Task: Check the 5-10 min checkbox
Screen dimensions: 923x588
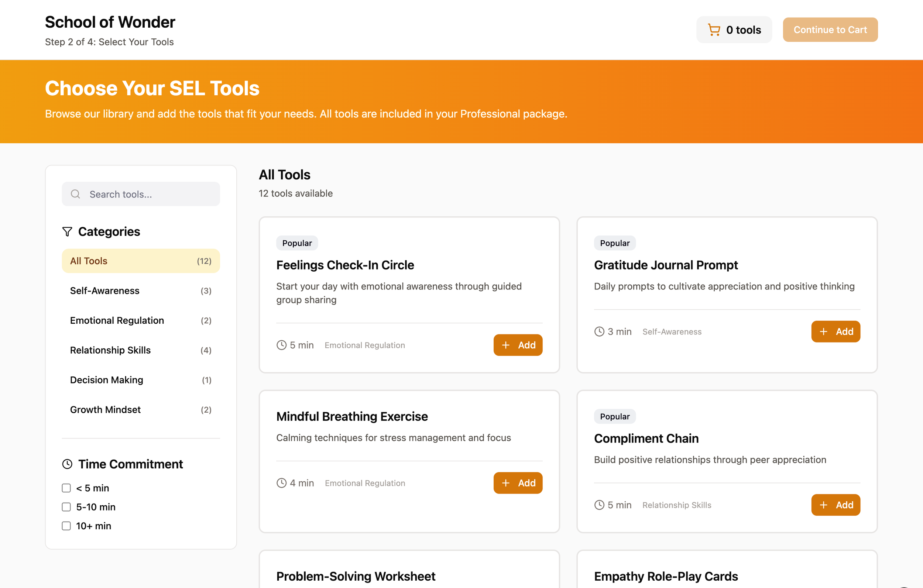Action: click(x=66, y=507)
